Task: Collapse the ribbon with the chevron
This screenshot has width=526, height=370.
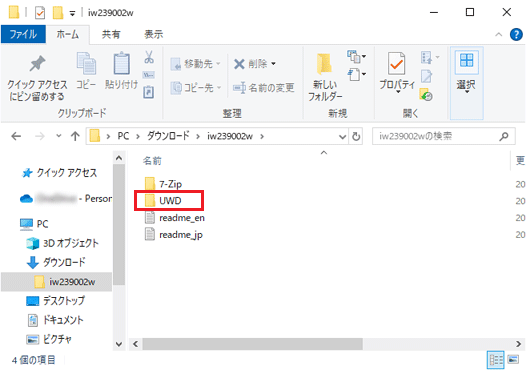Action: (498, 34)
